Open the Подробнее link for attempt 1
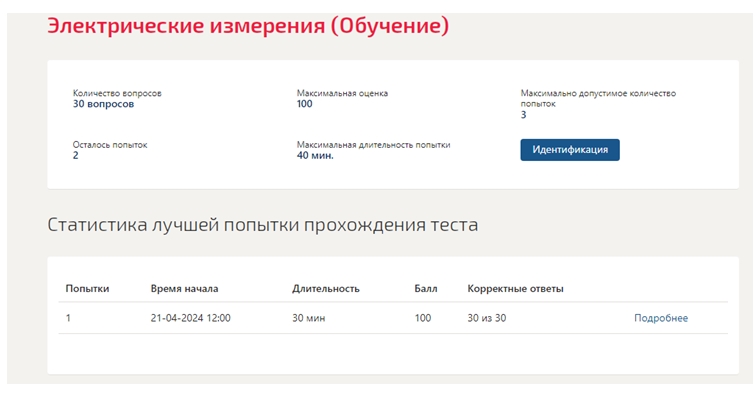Screen dimensions: 755x396 pos(661,318)
